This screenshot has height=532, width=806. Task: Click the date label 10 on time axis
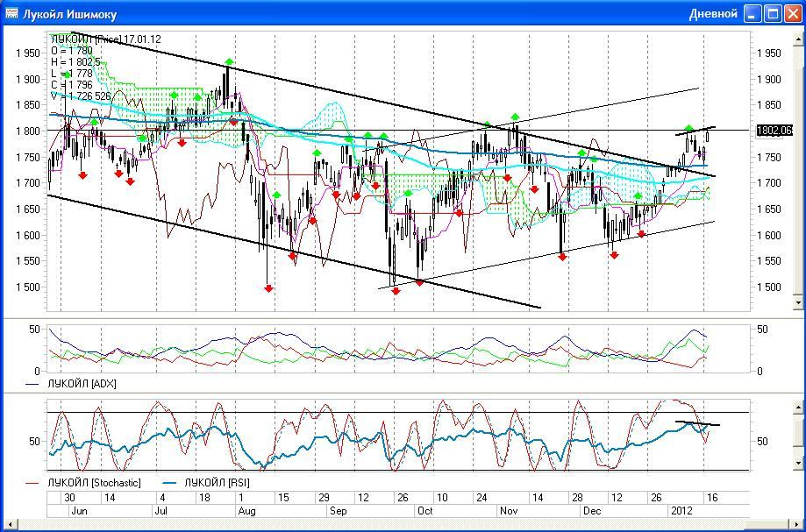click(441, 498)
